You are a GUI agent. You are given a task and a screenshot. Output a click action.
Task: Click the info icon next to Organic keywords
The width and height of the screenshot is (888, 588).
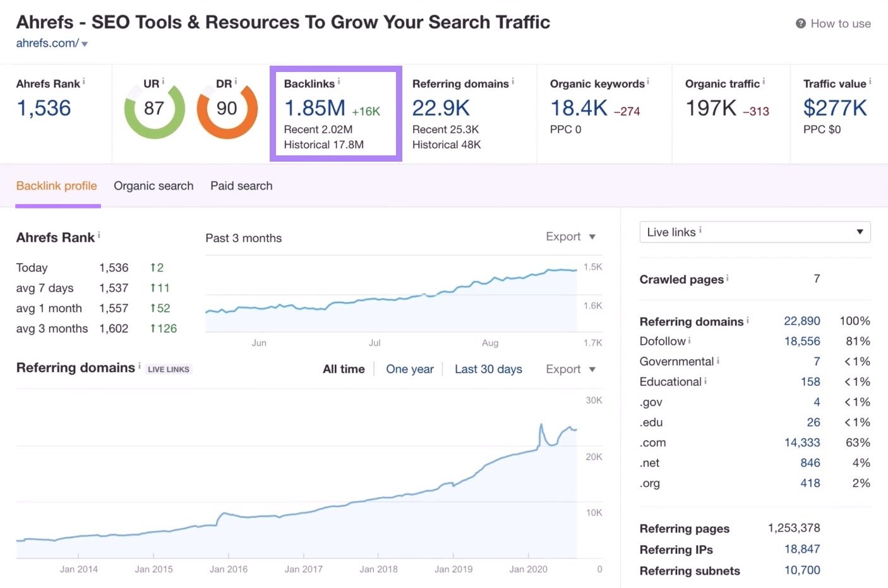pyautogui.click(x=648, y=81)
